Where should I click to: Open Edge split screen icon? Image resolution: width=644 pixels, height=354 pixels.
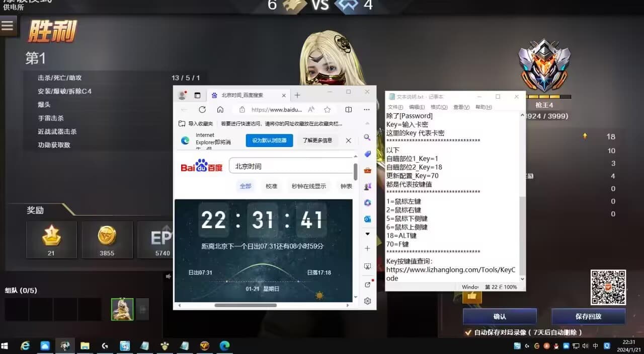[x=349, y=109]
